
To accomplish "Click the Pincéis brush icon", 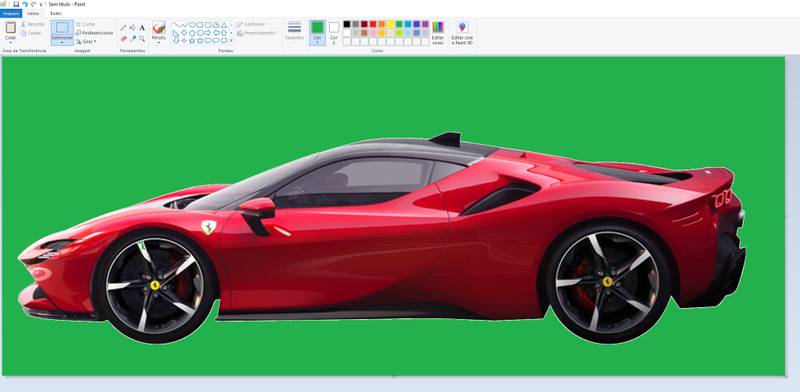I will (159, 27).
